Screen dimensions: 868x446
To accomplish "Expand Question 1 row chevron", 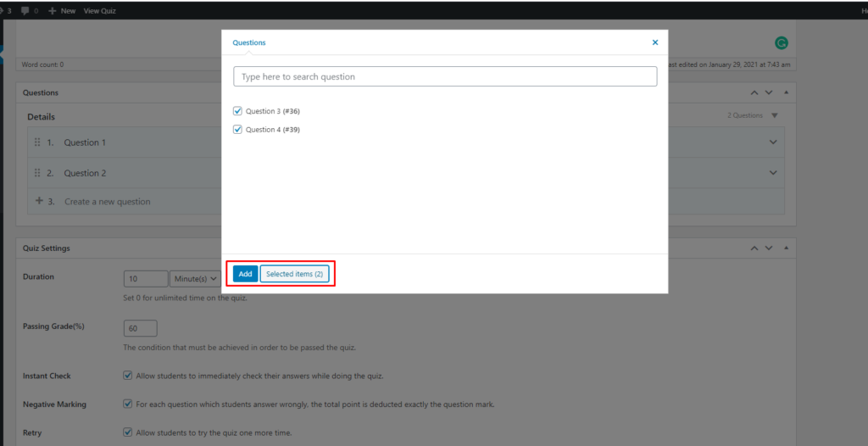I will pyautogui.click(x=772, y=142).
